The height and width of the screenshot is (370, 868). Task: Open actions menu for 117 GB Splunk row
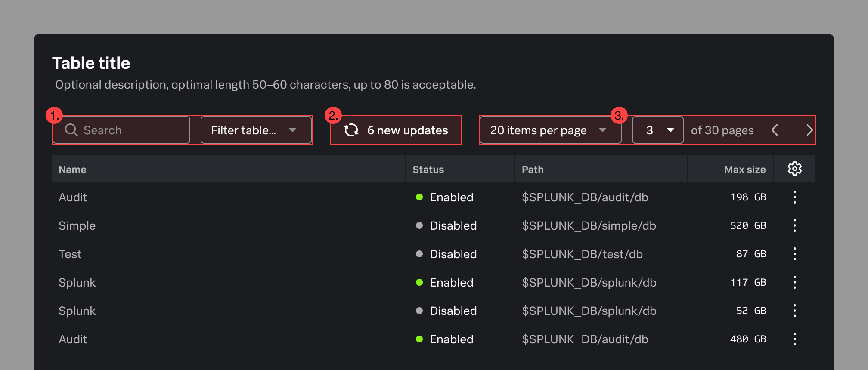click(794, 282)
